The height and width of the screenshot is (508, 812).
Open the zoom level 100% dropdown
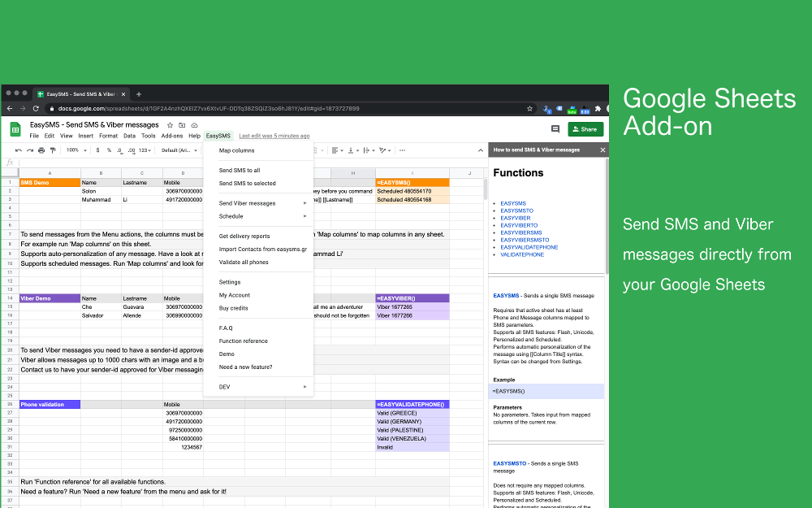click(x=76, y=150)
